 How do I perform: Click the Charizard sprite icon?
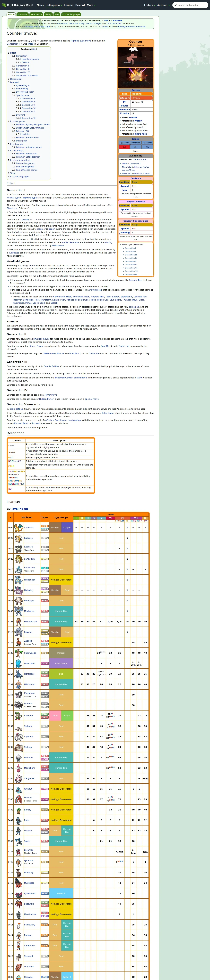19,528
